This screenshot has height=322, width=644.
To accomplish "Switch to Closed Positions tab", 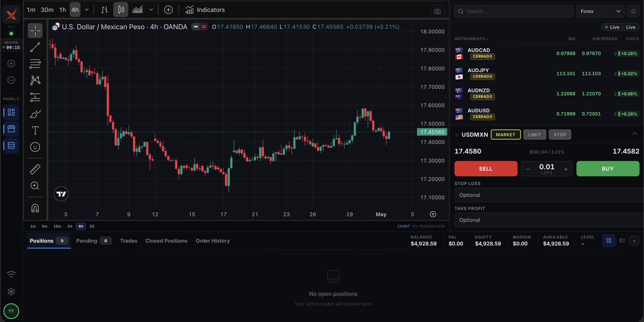I will 166,241.
